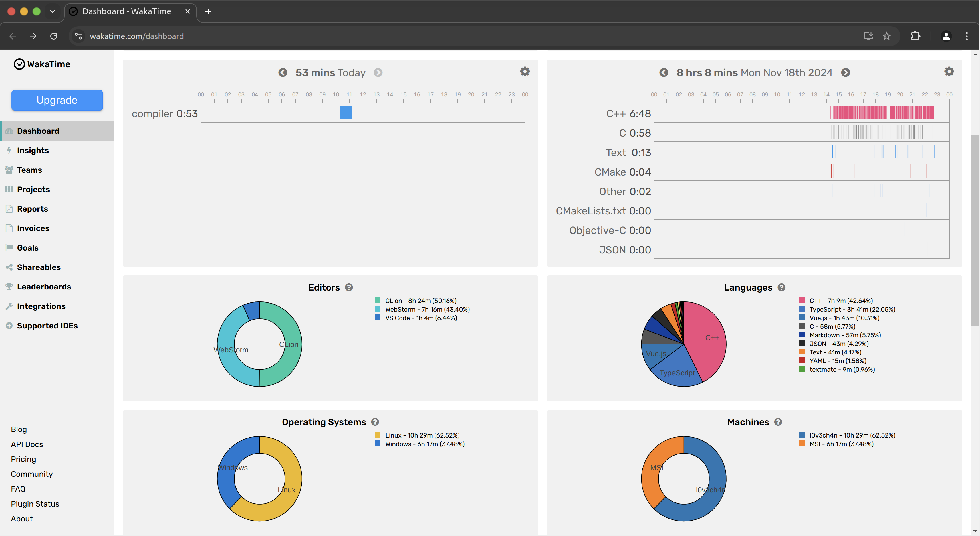Navigate to Leaderboards page
Screen dimensions: 980x536
click(44, 287)
